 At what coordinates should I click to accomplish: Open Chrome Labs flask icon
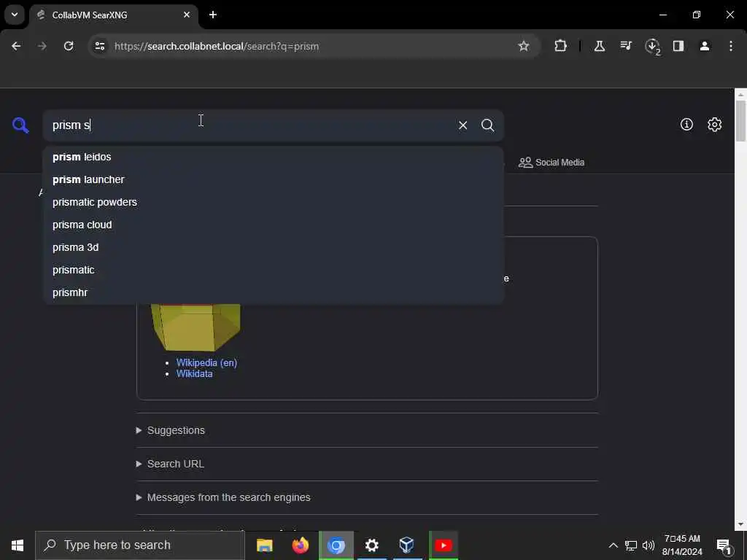coord(600,46)
